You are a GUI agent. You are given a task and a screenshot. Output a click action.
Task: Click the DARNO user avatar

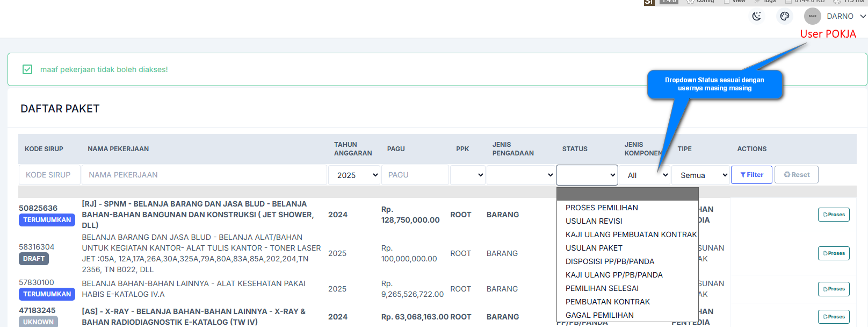click(x=812, y=16)
